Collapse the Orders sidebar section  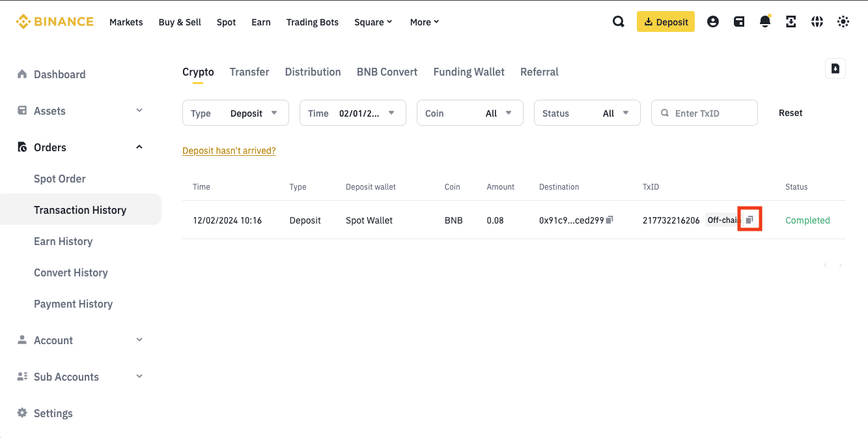tap(139, 147)
